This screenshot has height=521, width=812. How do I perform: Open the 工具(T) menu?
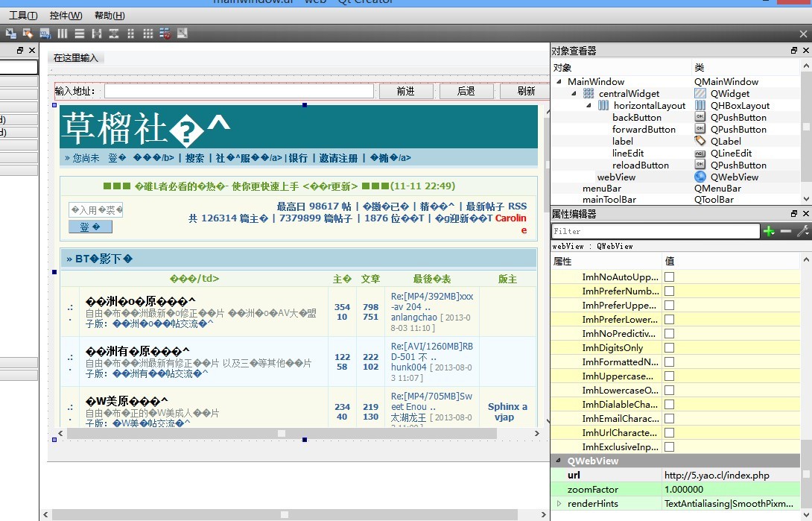23,16
